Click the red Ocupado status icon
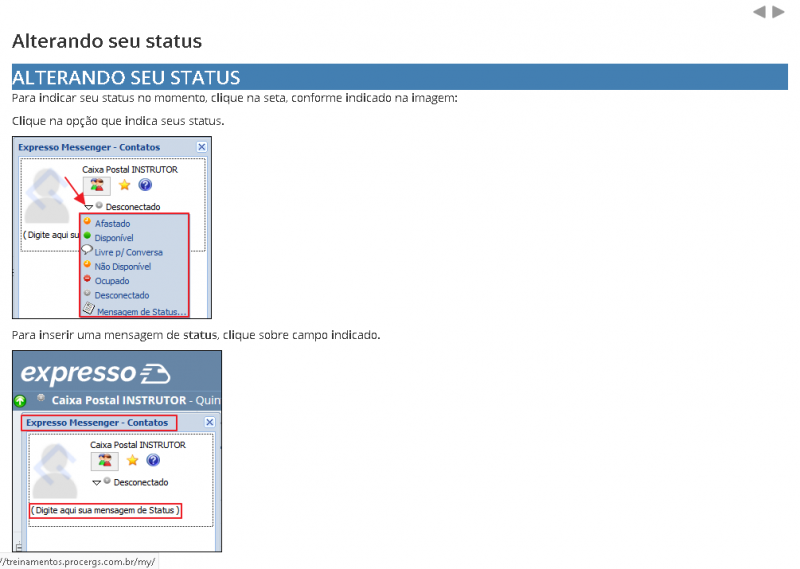The width and height of the screenshot is (800, 569). pos(87,279)
